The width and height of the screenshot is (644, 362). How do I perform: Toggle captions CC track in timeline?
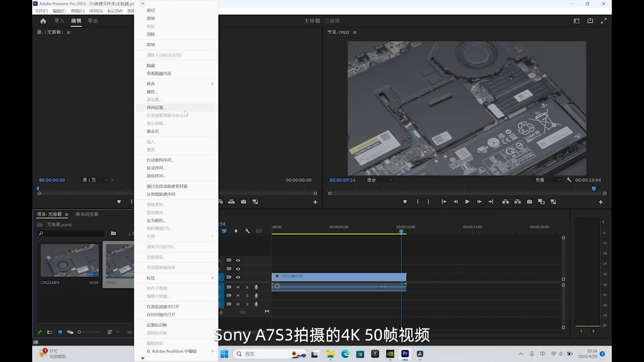tap(259, 231)
